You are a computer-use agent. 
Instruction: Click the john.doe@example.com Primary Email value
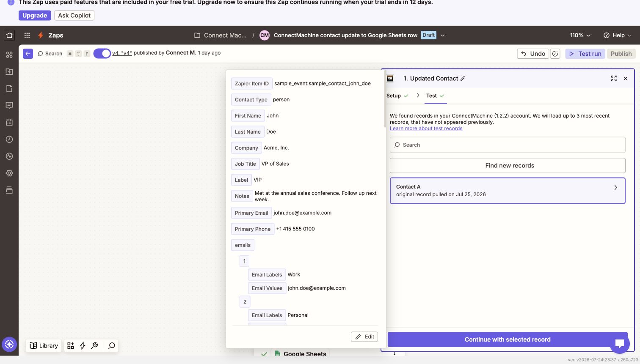302,213
